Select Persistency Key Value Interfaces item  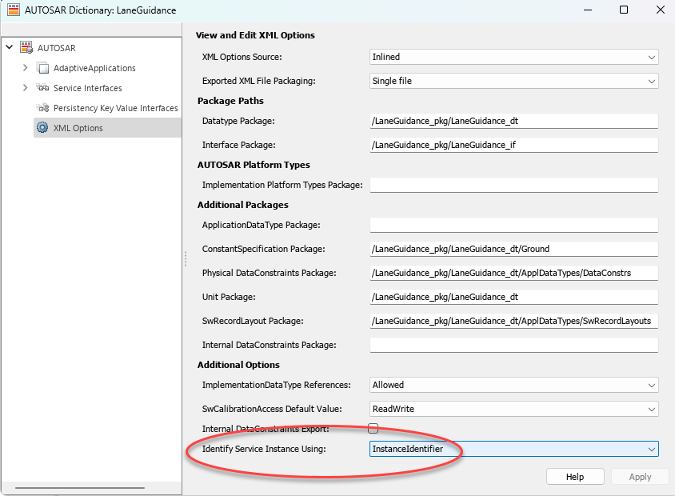(x=115, y=108)
